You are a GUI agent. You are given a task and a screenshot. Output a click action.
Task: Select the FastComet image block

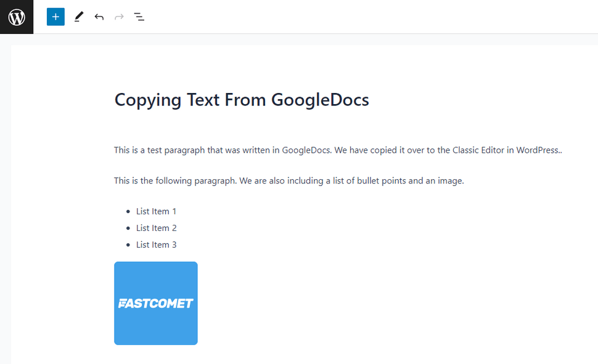pyautogui.click(x=156, y=304)
